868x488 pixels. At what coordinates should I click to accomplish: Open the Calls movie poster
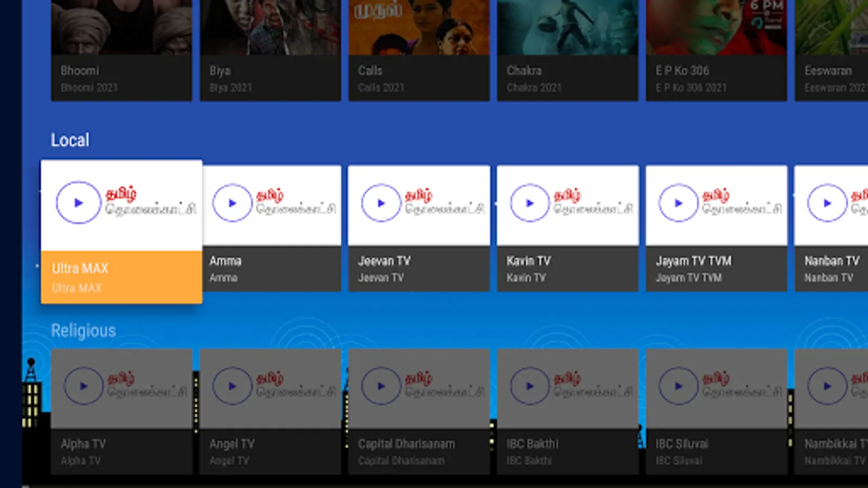point(419,27)
